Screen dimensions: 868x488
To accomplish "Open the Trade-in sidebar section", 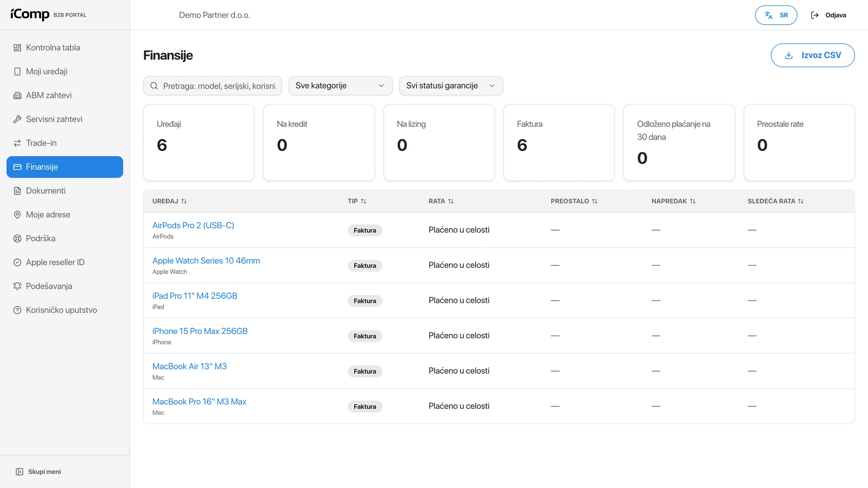I will tap(65, 143).
